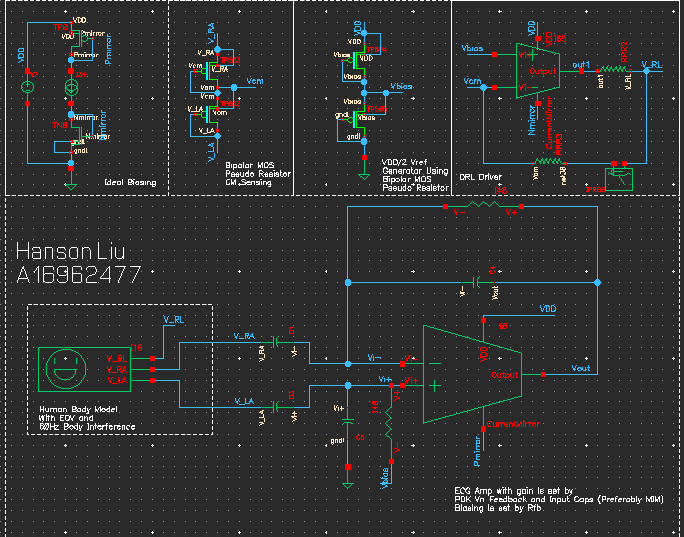Image resolution: width=684 pixels, height=537 pixels.
Task: Select resistor RRR2 at DRL output
Action: point(614,70)
